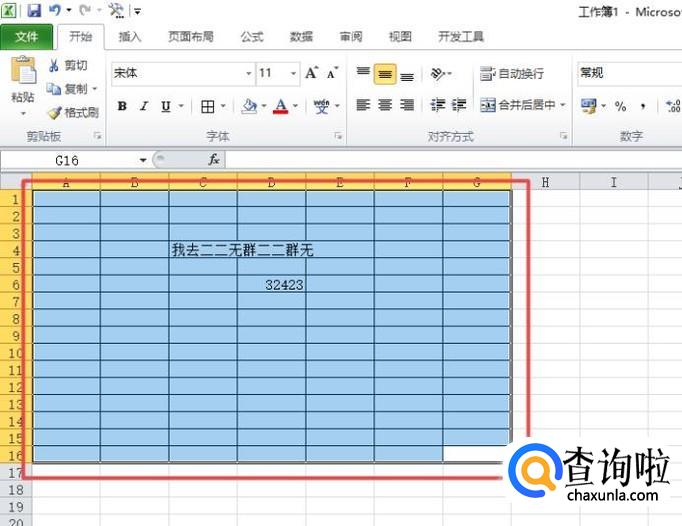Open the Excel application icon menu
The height and width of the screenshot is (526, 682).
pos(9,10)
